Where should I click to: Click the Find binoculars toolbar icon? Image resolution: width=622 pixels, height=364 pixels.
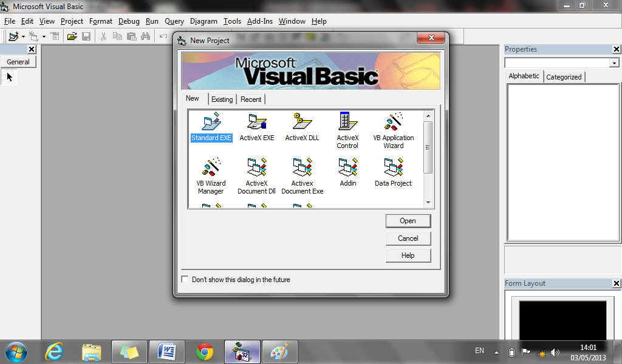point(146,36)
